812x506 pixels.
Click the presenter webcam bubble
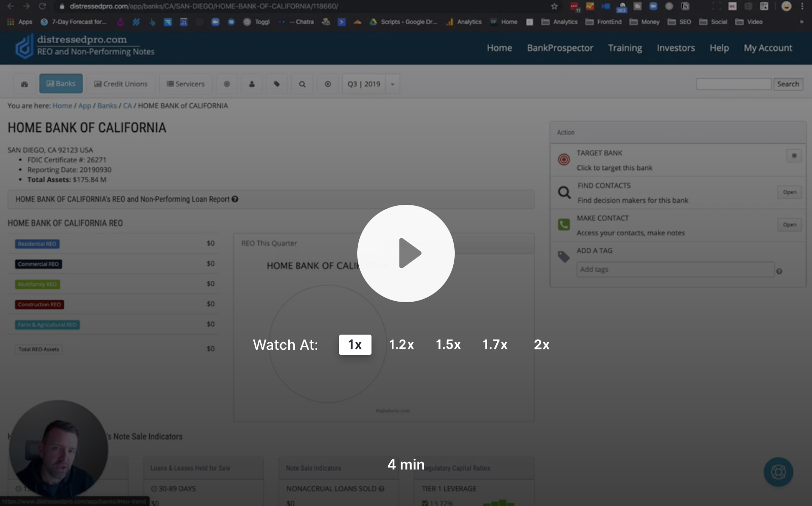coord(58,449)
